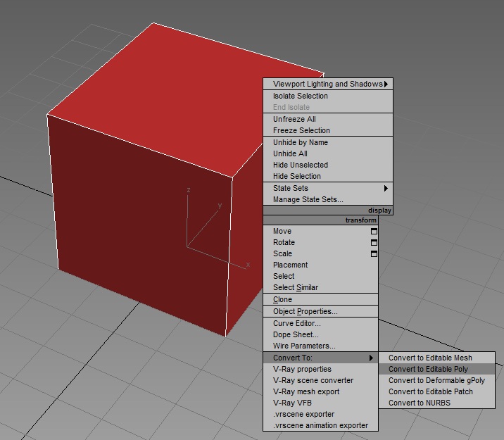Convert to Editable Poly
The width and height of the screenshot is (504, 440).
[437, 369]
